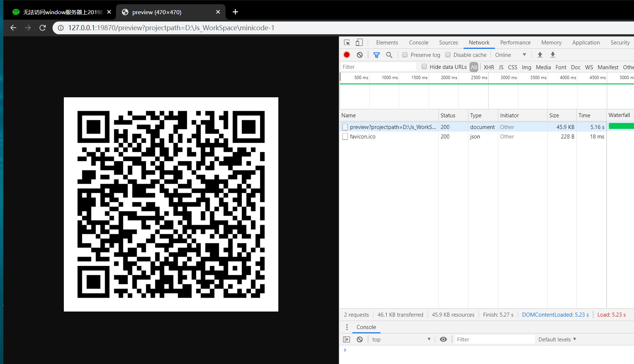This screenshot has width=634, height=364.
Task: Open the Online throttling dropdown
Action: click(x=511, y=55)
